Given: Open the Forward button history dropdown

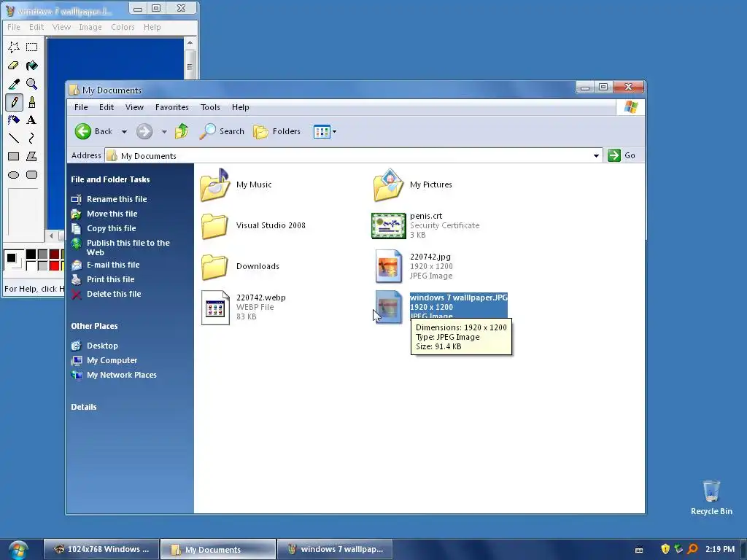Looking at the screenshot, I should 164,132.
